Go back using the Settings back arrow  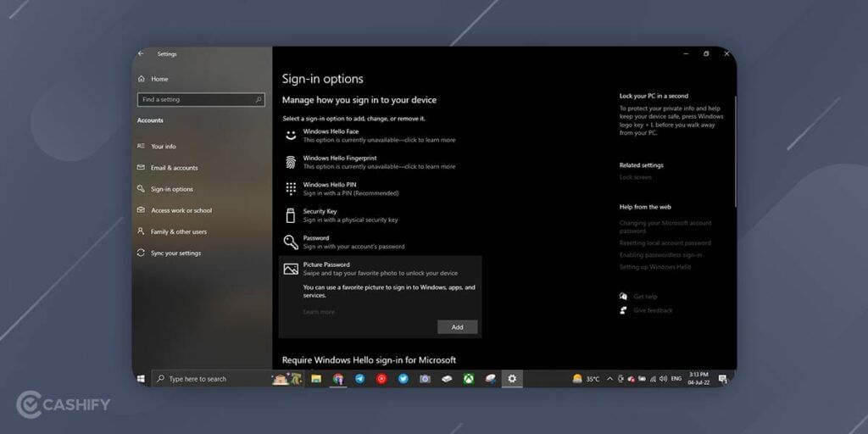[141, 53]
